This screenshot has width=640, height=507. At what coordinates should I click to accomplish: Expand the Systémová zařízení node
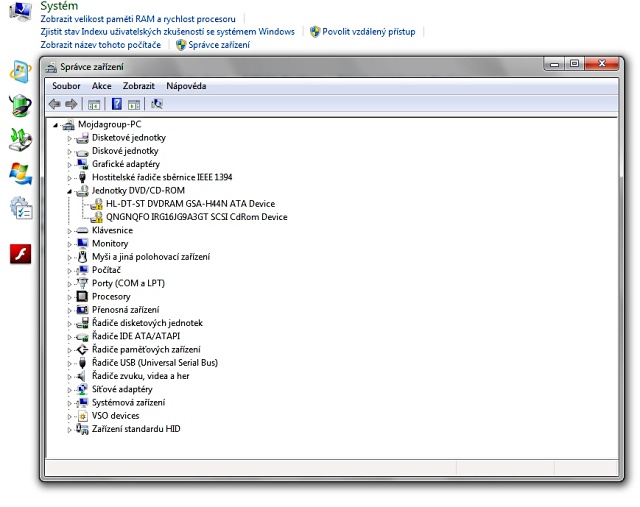[x=69, y=403]
